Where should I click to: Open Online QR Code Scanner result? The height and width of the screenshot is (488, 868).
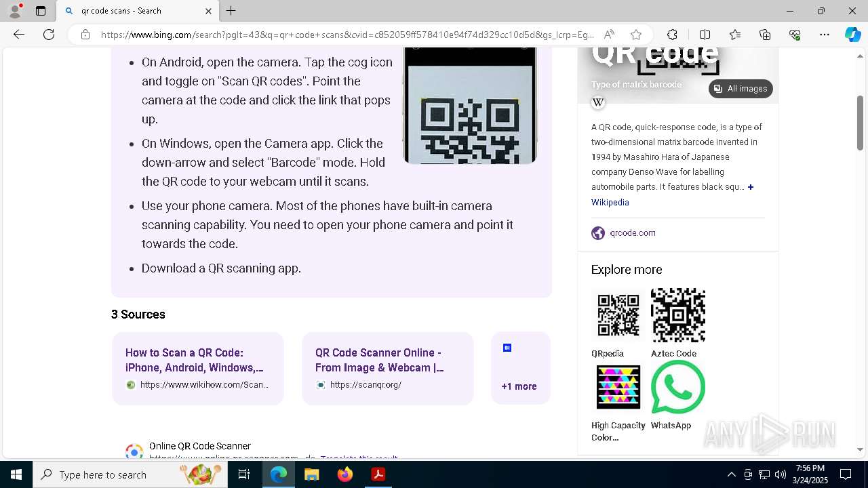pyautogui.click(x=200, y=446)
